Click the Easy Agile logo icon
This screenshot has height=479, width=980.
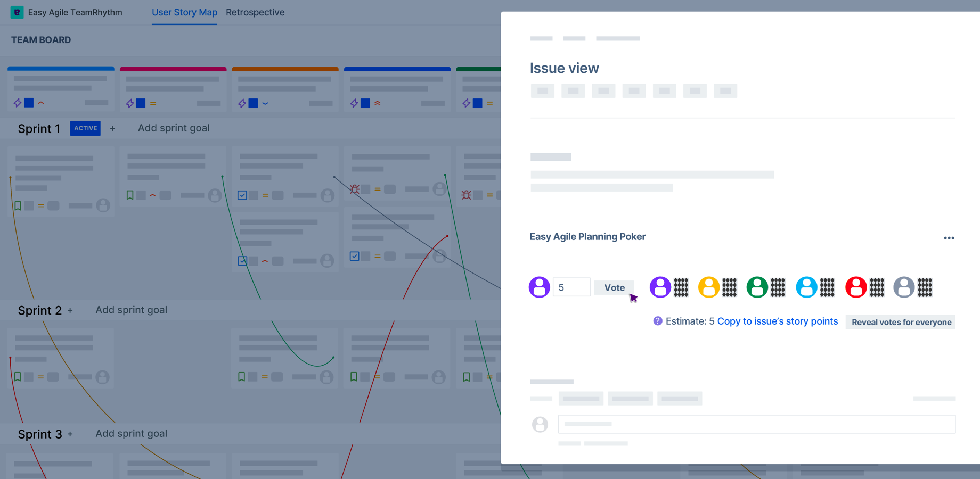point(17,12)
